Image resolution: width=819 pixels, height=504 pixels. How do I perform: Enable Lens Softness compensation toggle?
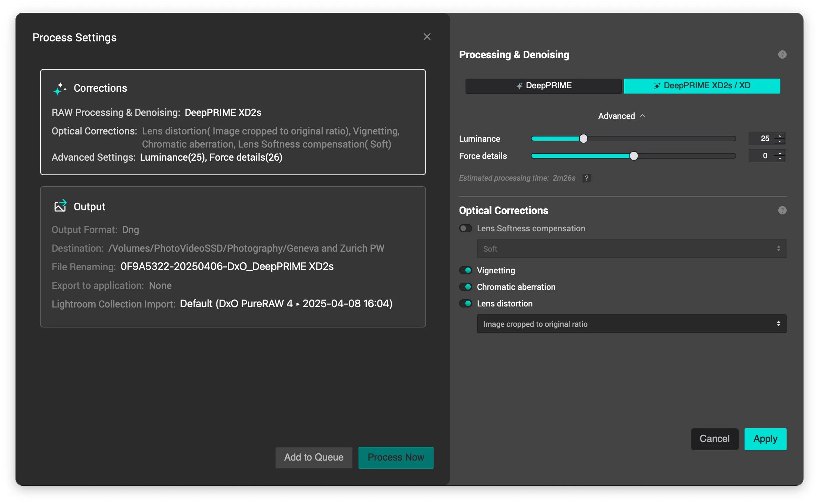[x=466, y=228]
